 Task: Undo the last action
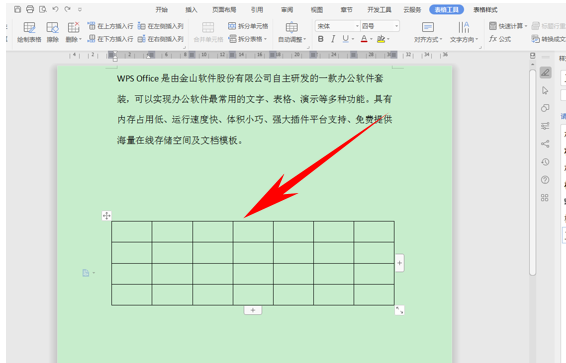coord(55,9)
